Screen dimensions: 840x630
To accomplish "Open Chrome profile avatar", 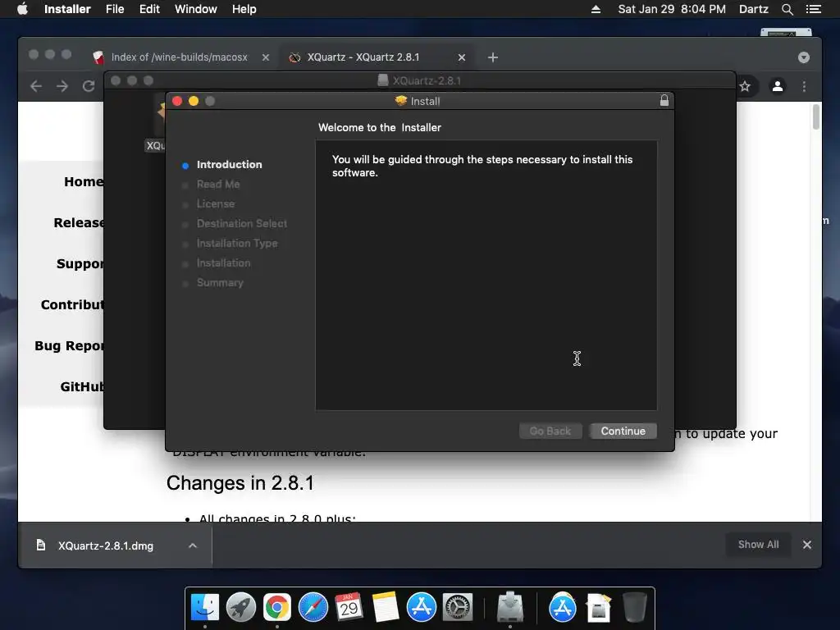I will (778, 86).
